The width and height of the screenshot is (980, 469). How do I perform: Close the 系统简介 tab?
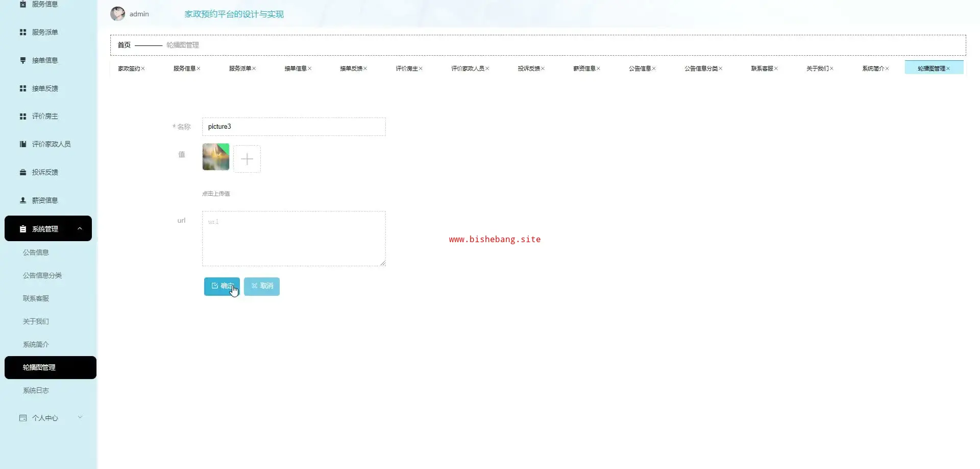point(888,68)
